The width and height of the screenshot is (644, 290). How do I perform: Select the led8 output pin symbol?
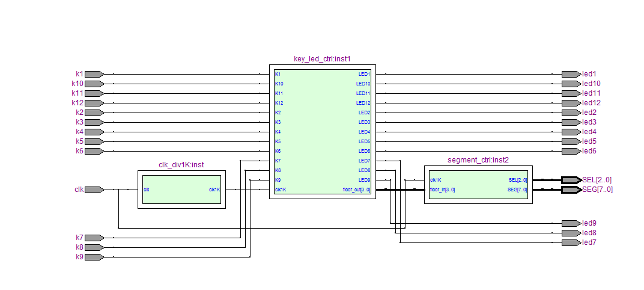click(x=571, y=233)
